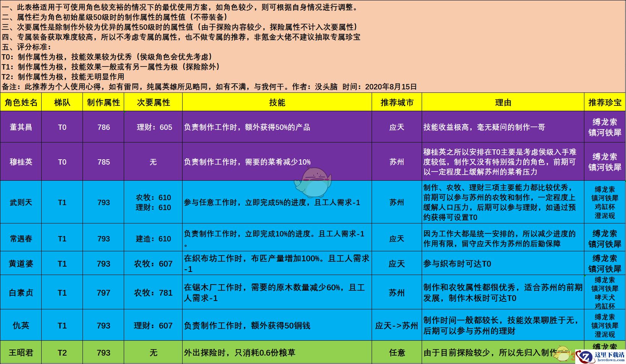This screenshot has width=626, height=364.
Task: Select the 梯队 column header
Action: (62, 102)
